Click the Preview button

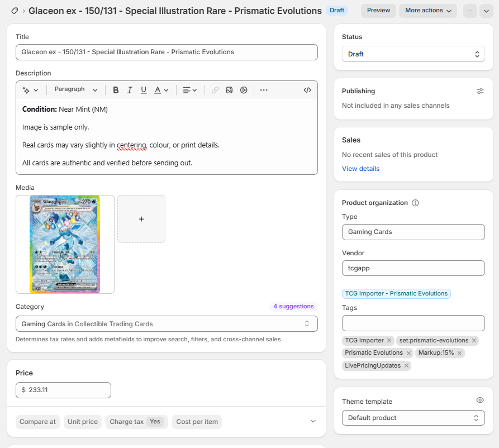tap(378, 11)
